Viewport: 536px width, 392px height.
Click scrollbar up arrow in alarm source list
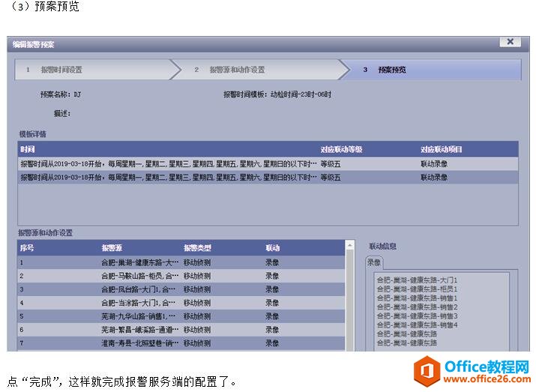tap(349, 245)
